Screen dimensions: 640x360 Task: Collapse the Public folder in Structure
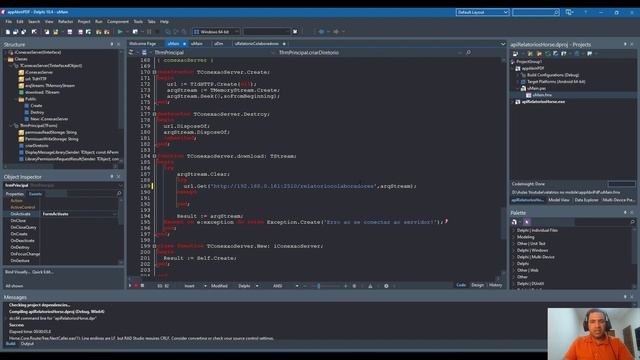click(16, 99)
